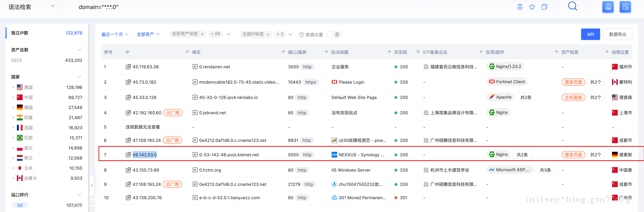Click the star favorite icon
Viewport: 644px width, 212px height.
click(532, 7)
